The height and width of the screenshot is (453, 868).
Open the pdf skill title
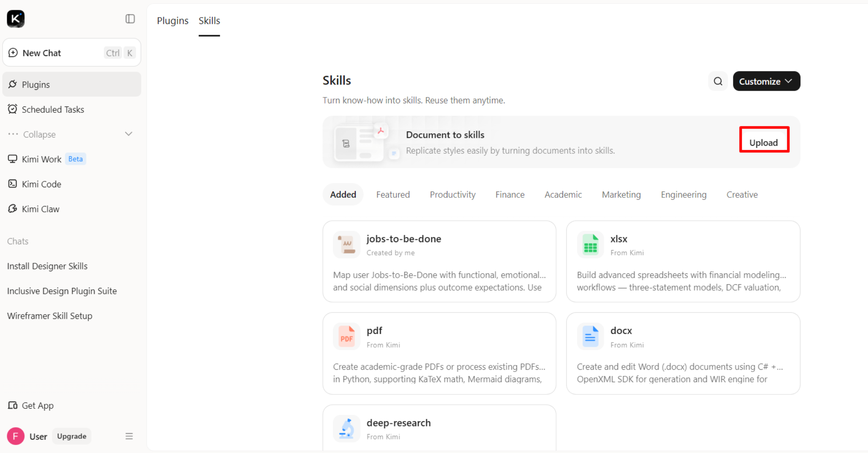point(374,330)
